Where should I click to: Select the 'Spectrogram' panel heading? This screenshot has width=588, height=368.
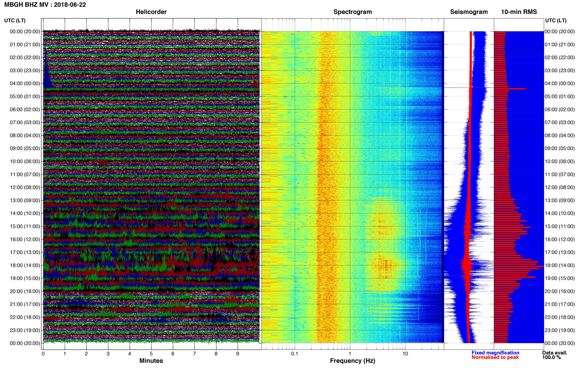tap(352, 12)
